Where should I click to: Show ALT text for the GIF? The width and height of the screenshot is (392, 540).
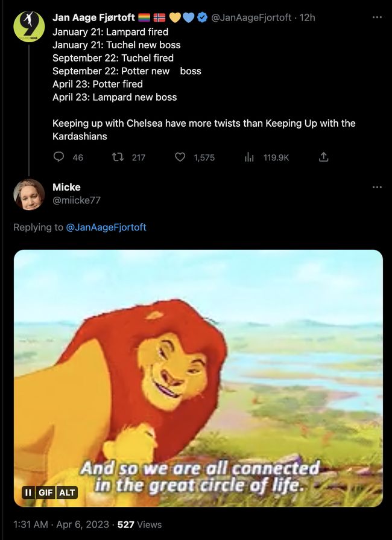[x=67, y=492]
